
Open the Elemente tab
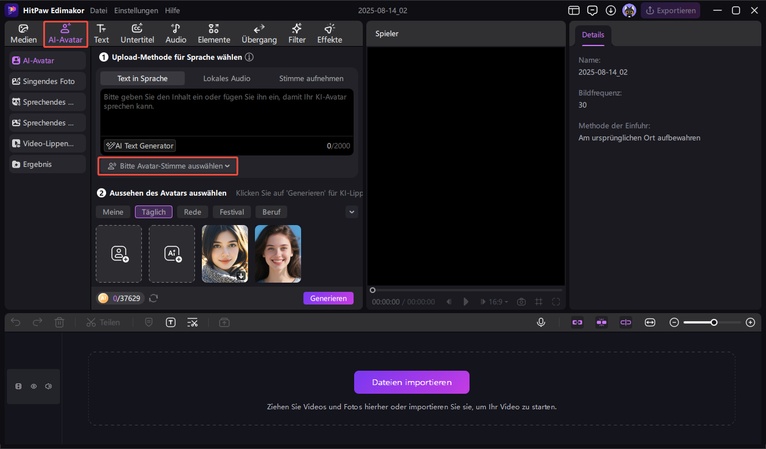213,34
